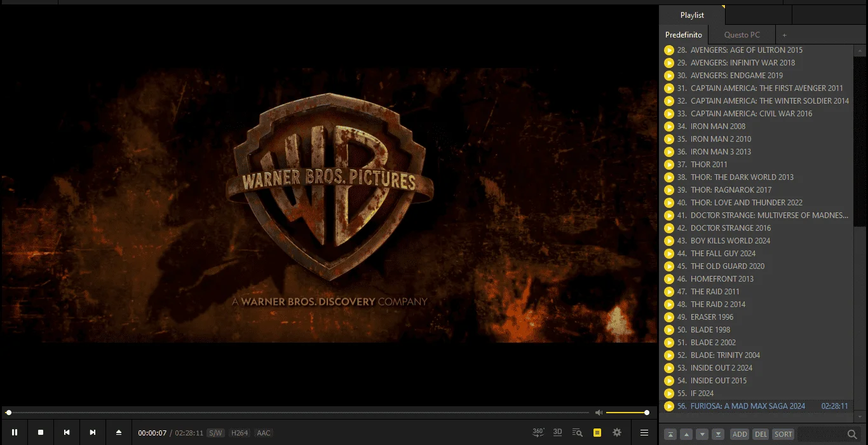Mute audio with the speaker icon

[x=598, y=413]
